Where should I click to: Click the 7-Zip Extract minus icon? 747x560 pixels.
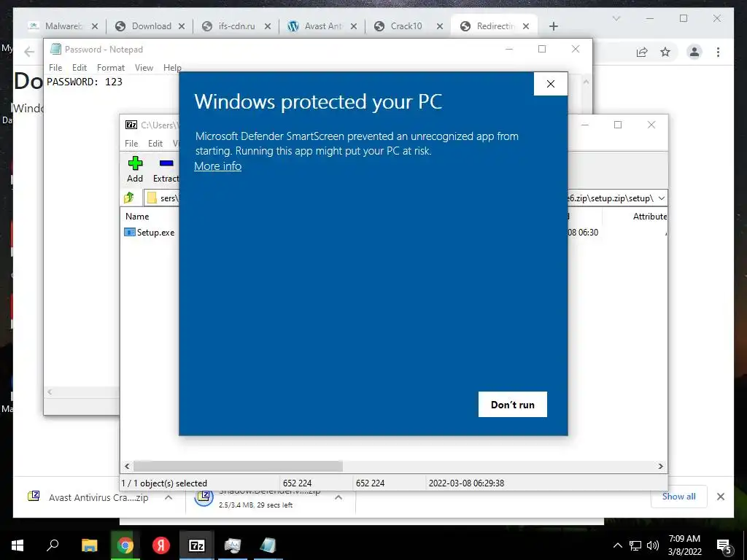point(166,163)
